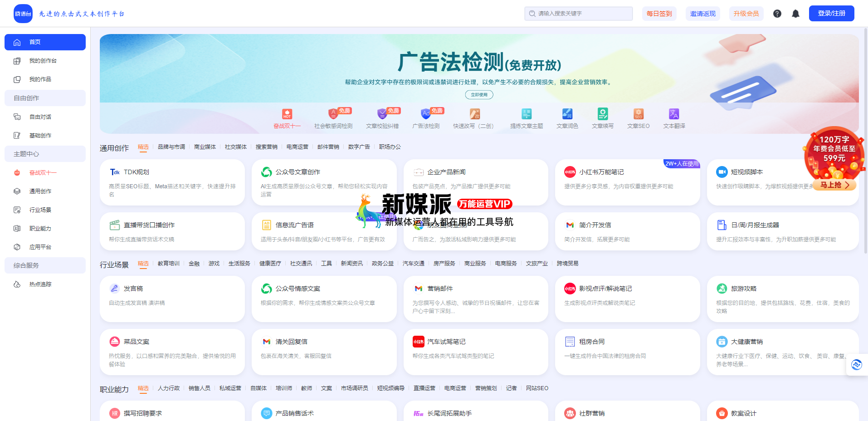The image size is (868, 421).
Task: Select 教育培训 tab in 行业场景
Action: coord(169,264)
